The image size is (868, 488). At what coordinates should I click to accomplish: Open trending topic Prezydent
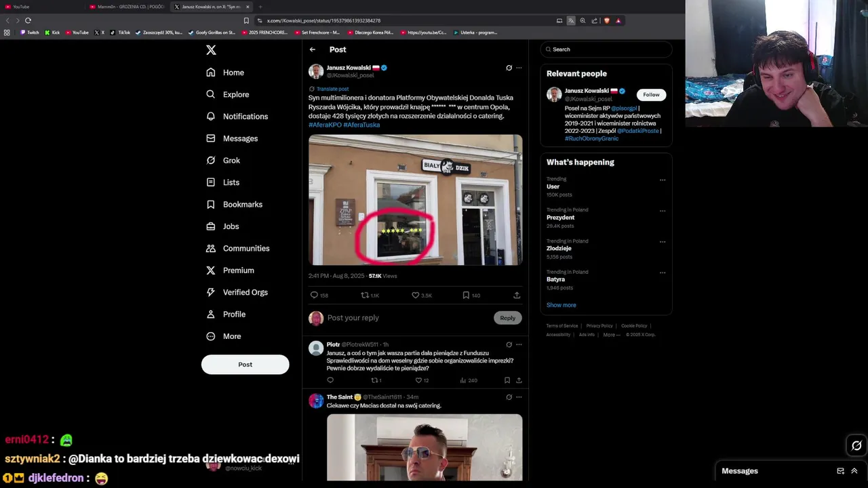tap(560, 218)
